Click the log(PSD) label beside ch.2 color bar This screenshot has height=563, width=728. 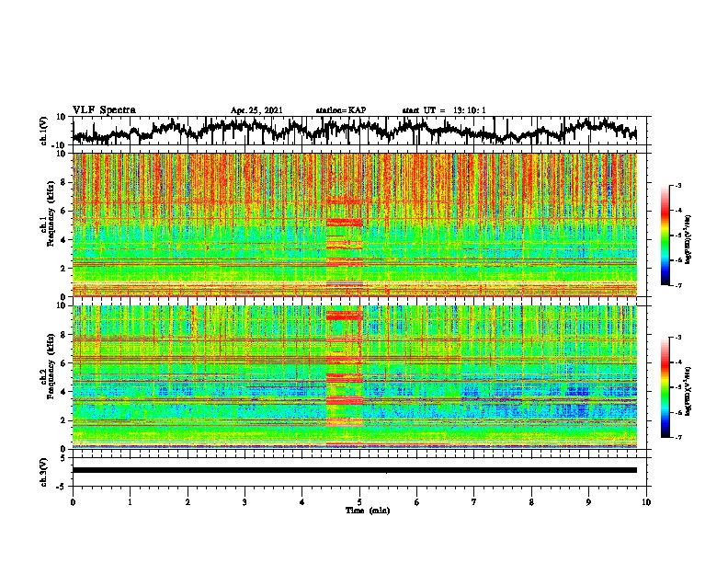click(688, 391)
